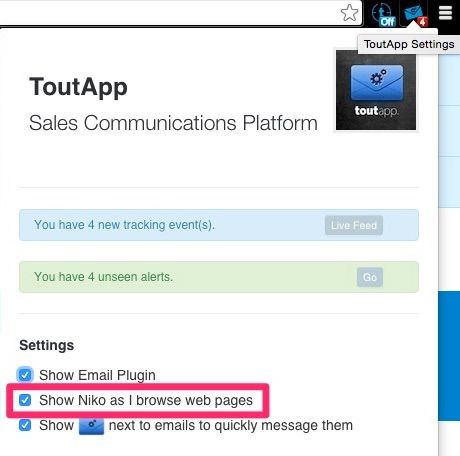Image resolution: width=460 pixels, height=456 pixels.
Task: Uncheck Show Niko as I browse web pages
Action: [25, 400]
